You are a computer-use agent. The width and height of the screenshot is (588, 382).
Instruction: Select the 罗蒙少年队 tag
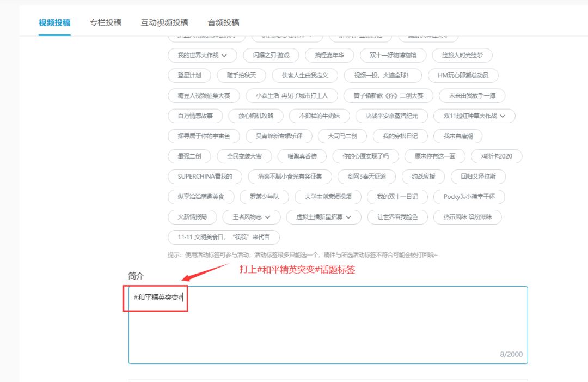pyautogui.click(x=265, y=197)
